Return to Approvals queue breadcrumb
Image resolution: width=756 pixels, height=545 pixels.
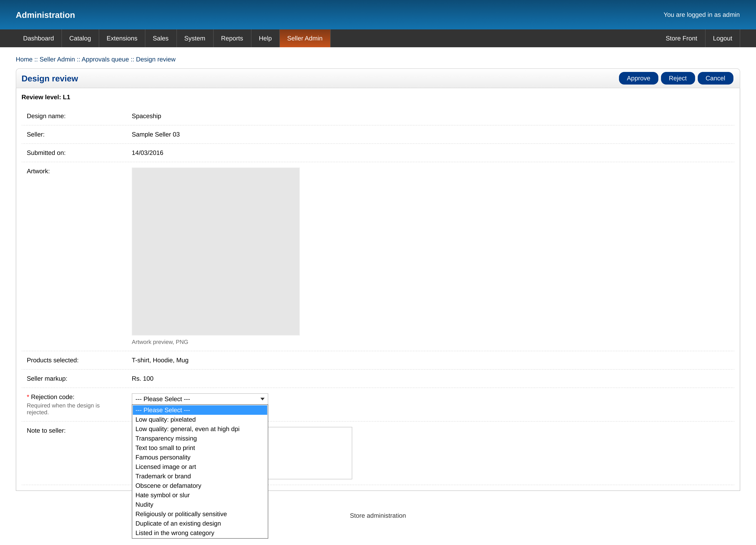pos(105,59)
